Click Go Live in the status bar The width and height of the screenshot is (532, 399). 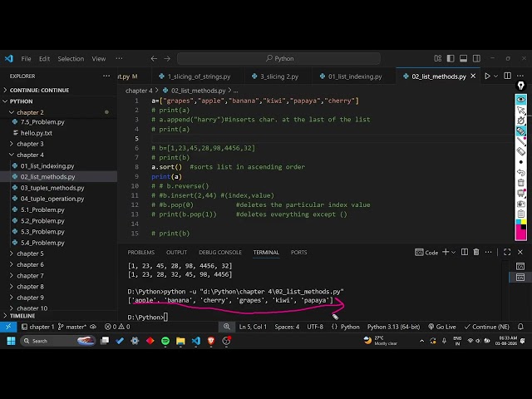(x=442, y=327)
